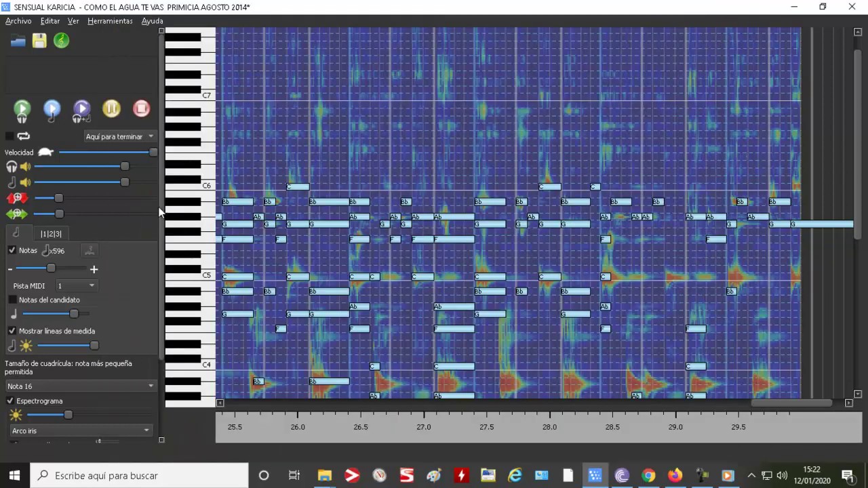Click the horizontal scrollbar left arrow

click(220, 403)
